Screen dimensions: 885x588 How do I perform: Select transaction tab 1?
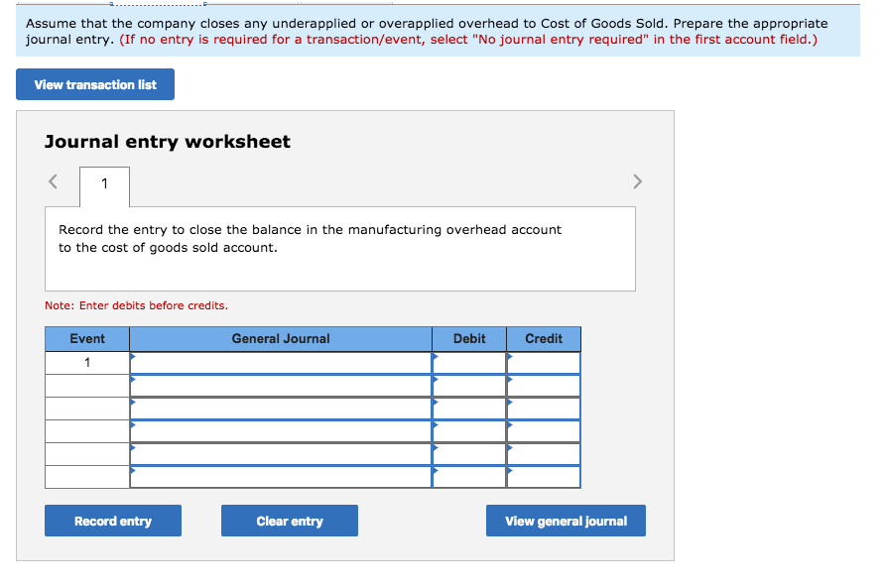pos(104,186)
